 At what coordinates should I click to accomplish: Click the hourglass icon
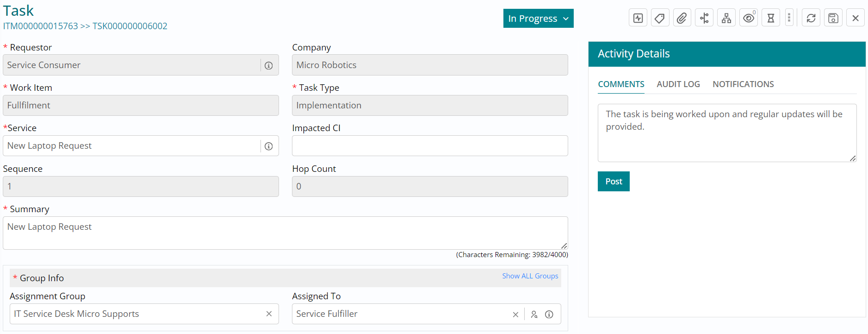[770, 18]
